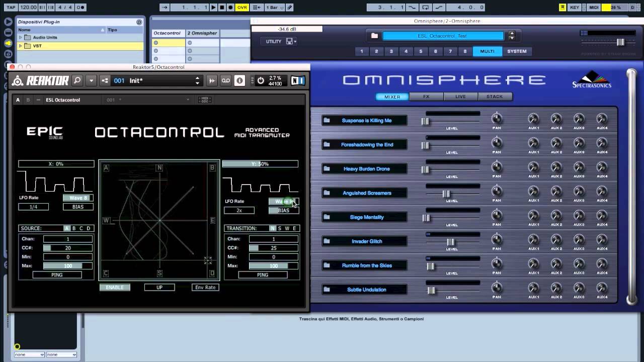Image resolution: width=644 pixels, height=362 pixels.
Task: Open the Omnisphere STACK tab
Action: [495, 97]
